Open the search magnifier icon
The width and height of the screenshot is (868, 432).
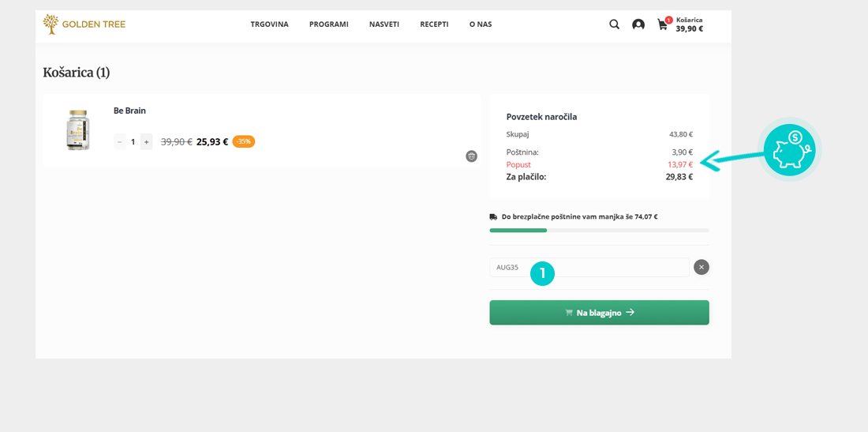coord(614,24)
